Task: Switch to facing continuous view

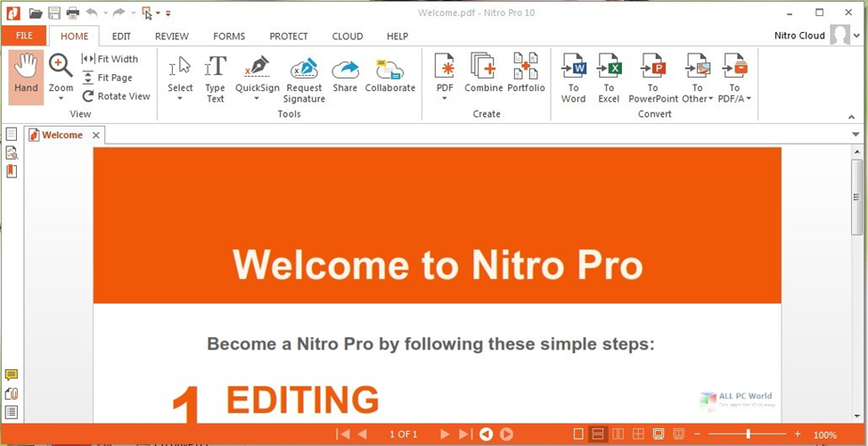Action: 638,434
